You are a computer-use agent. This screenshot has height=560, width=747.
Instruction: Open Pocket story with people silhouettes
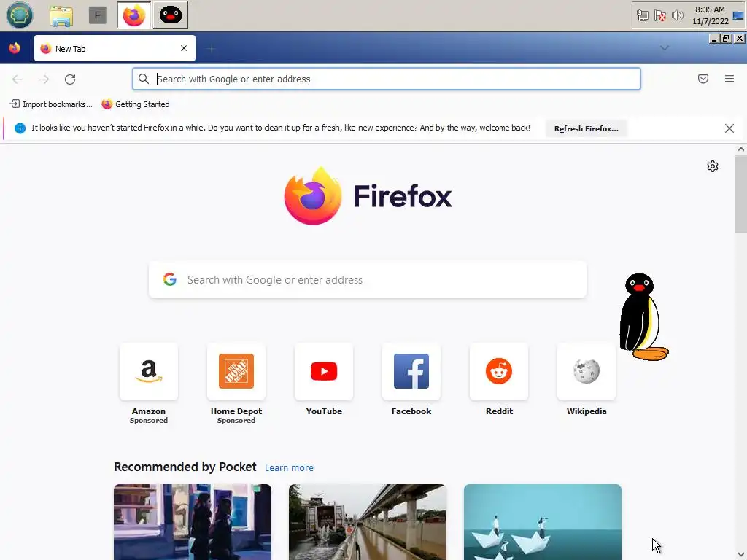point(193,522)
